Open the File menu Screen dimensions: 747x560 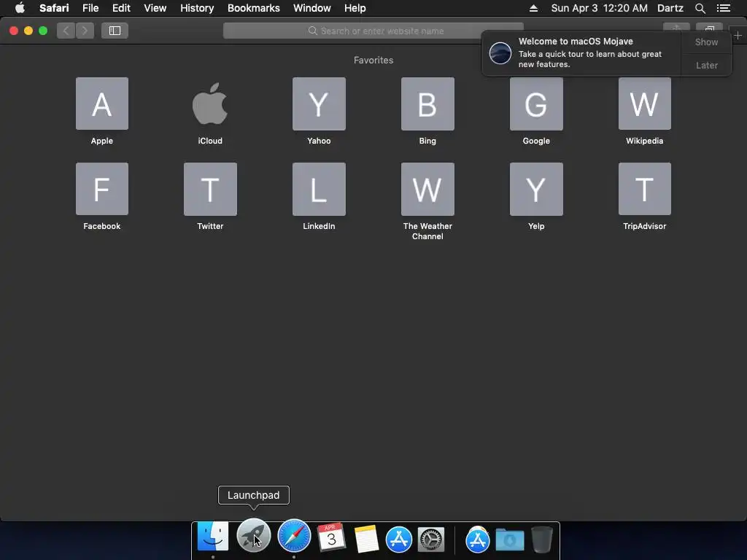(90, 8)
